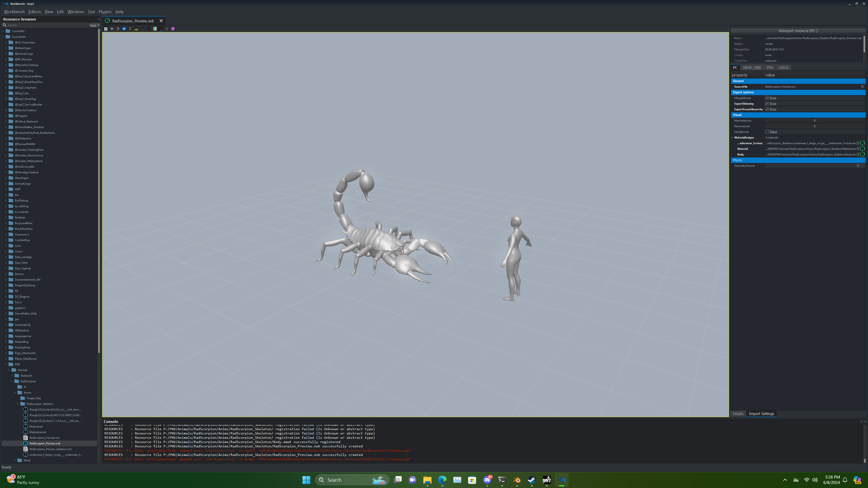Close the RadScorpion_Preview.xob tab
The image size is (868, 488).
pos(161,21)
